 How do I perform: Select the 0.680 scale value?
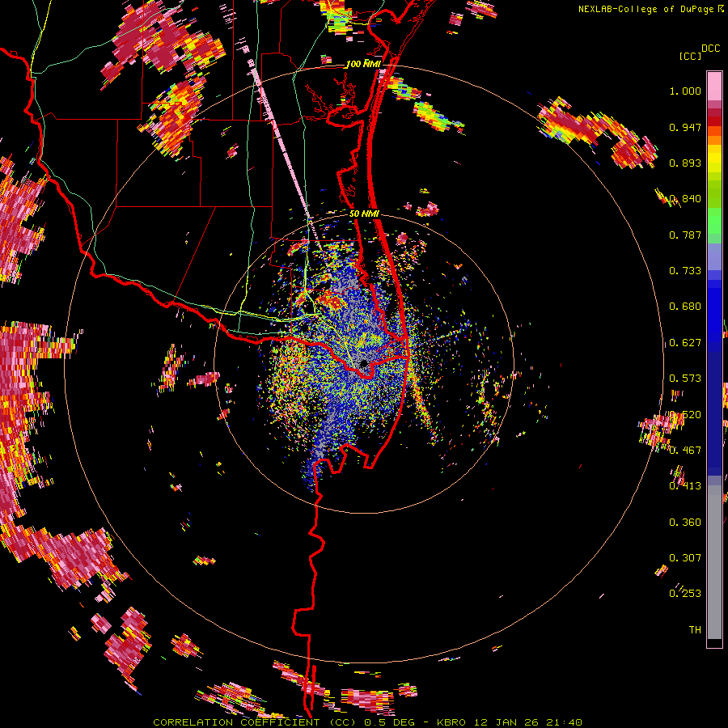tap(685, 307)
